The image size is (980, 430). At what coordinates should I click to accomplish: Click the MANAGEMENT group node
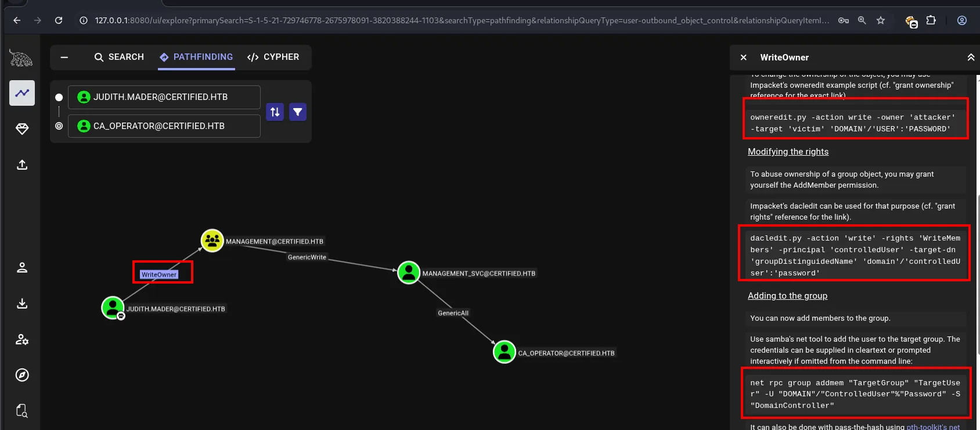coord(212,240)
